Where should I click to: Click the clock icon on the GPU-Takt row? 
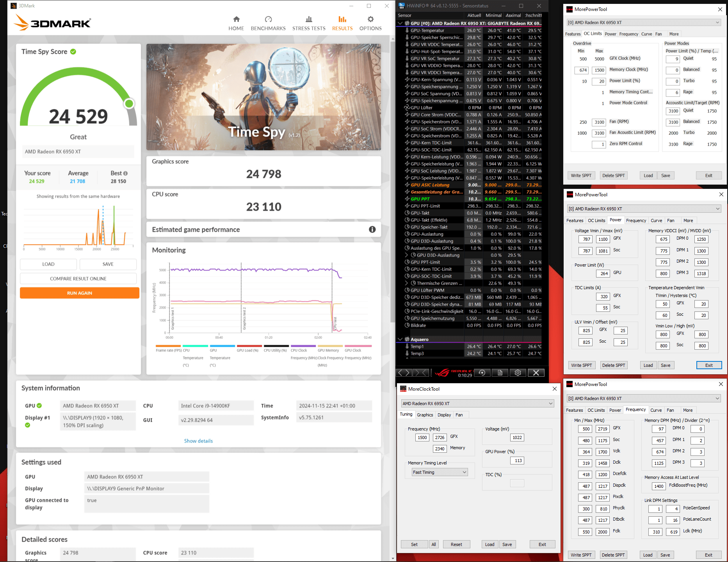coord(407,213)
